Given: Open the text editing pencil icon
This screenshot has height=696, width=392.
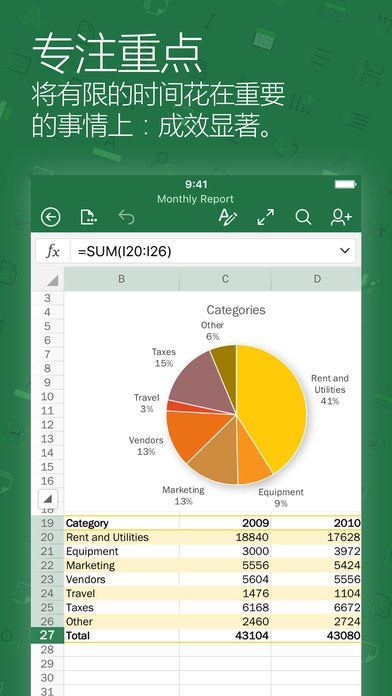Looking at the screenshot, I should 228,217.
